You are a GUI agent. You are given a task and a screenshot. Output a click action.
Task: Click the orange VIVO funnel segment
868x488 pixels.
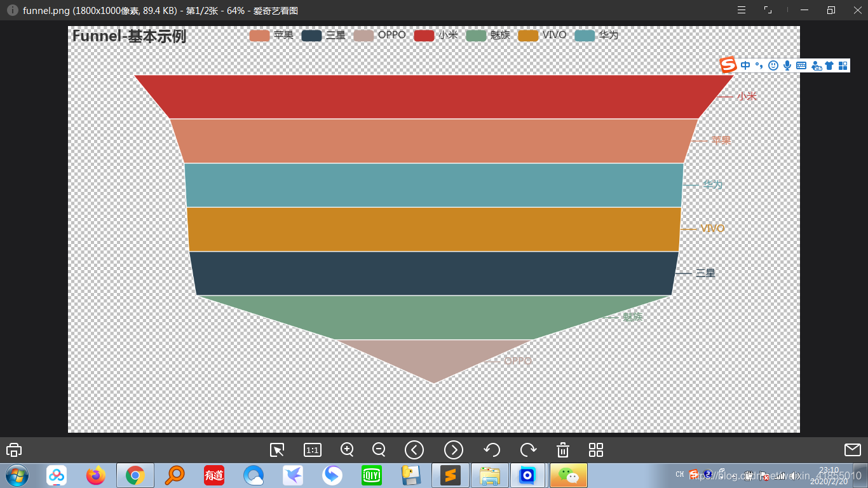(x=434, y=229)
